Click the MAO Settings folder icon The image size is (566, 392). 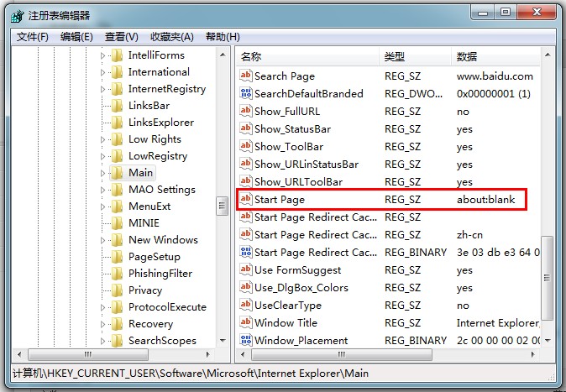click(117, 190)
